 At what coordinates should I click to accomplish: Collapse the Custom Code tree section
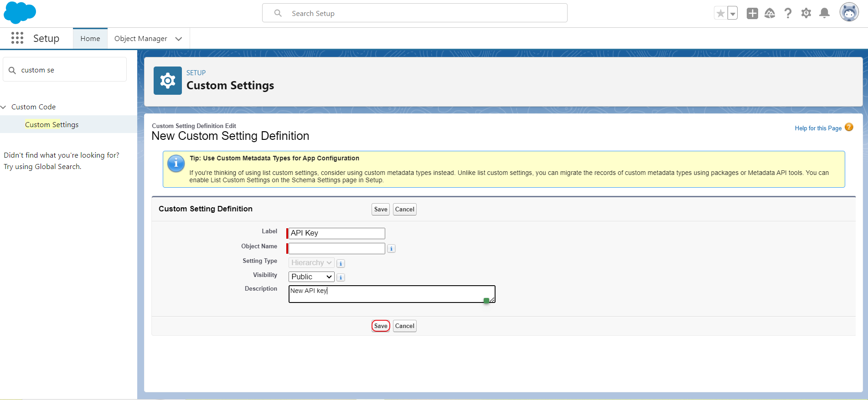coord(4,107)
